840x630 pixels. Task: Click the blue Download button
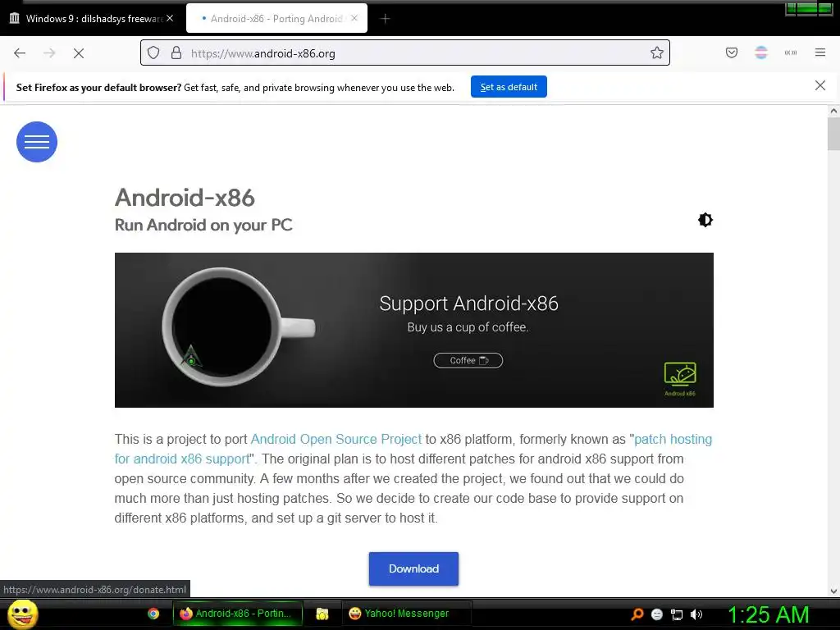pyautogui.click(x=413, y=569)
